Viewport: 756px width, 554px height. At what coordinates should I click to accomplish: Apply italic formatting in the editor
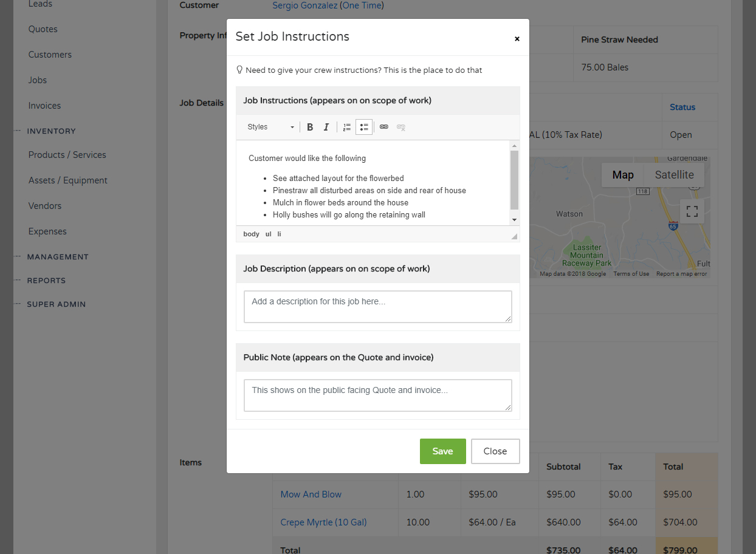click(326, 127)
